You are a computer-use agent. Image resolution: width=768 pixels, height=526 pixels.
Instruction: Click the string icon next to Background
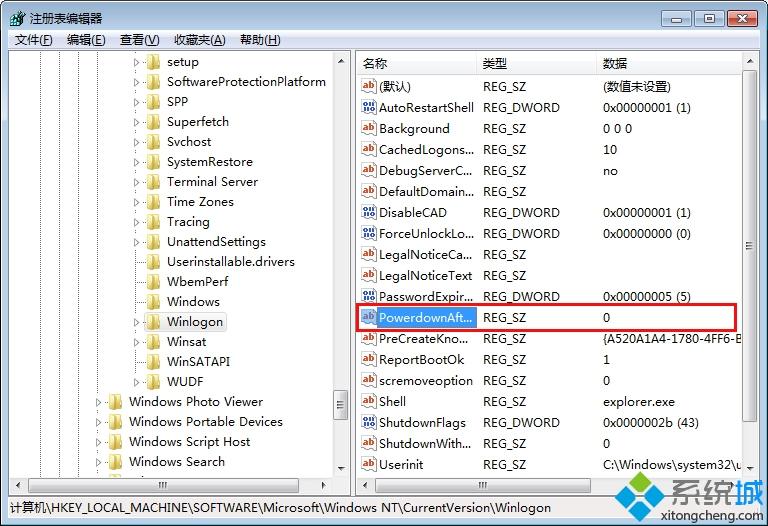point(368,128)
